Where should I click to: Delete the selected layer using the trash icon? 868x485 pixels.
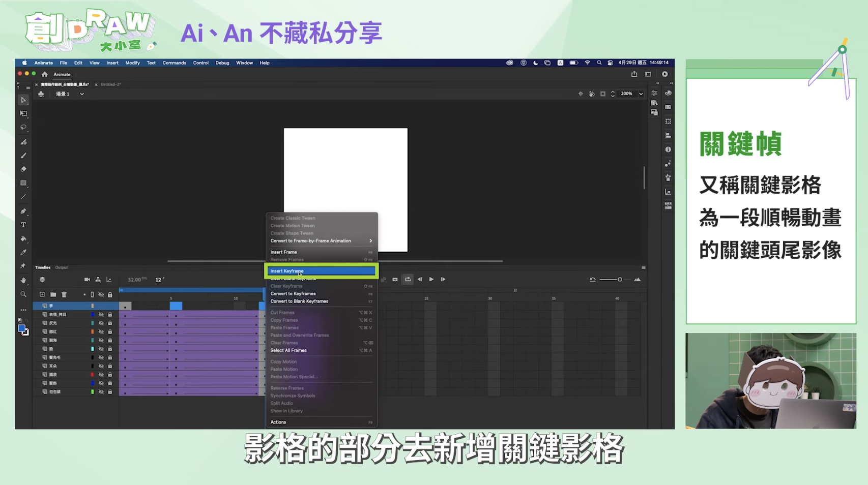point(64,295)
